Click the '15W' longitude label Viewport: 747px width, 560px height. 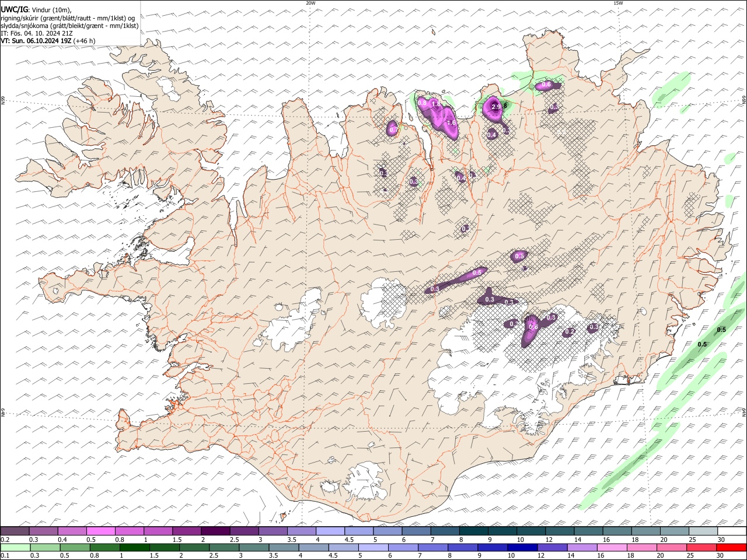click(618, 3)
